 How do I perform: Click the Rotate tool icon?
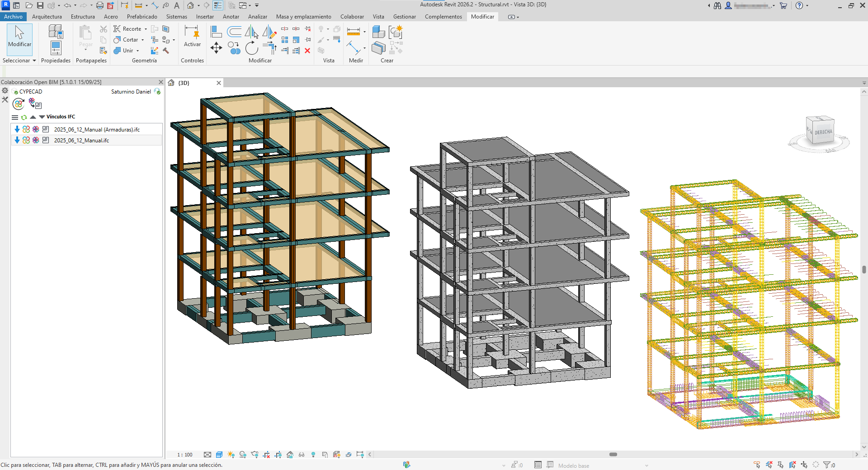click(251, 48)
